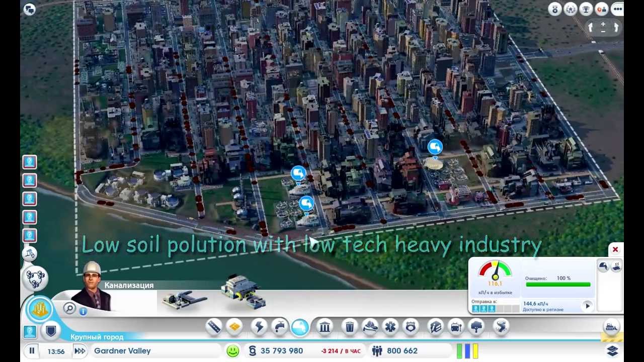Open the Mass transit bus menu
644x362 pixels.
click(x=456, y=327)
